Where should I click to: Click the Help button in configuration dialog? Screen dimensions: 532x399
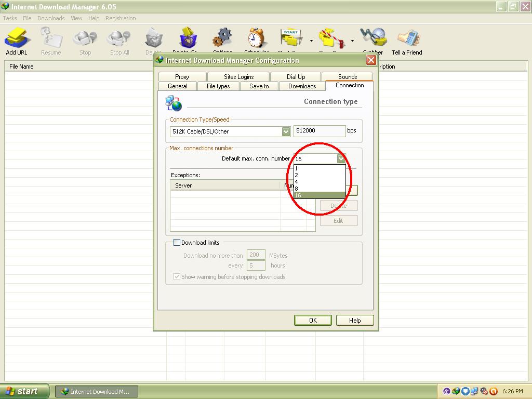(x=355, y=320)
